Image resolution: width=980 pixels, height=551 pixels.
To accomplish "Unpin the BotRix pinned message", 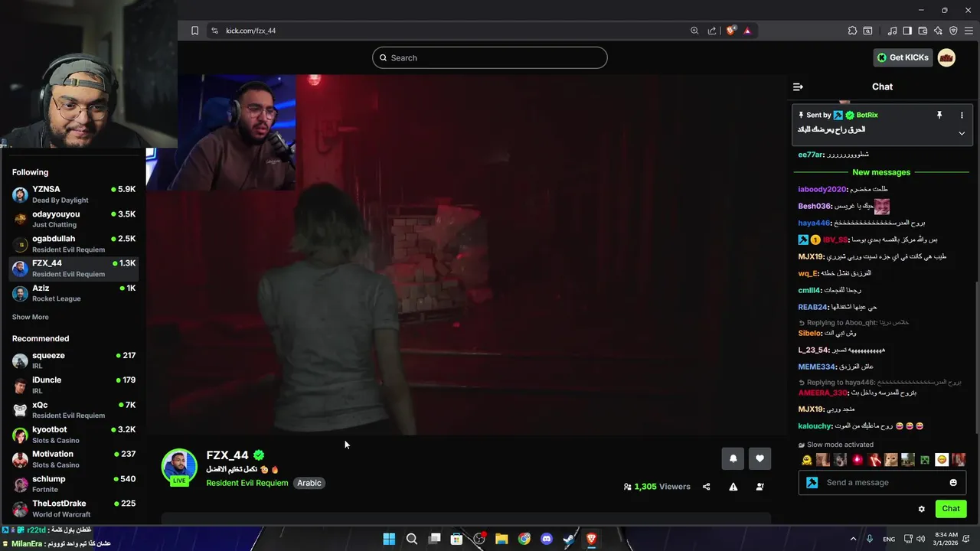I will click(x=939, y=115).
